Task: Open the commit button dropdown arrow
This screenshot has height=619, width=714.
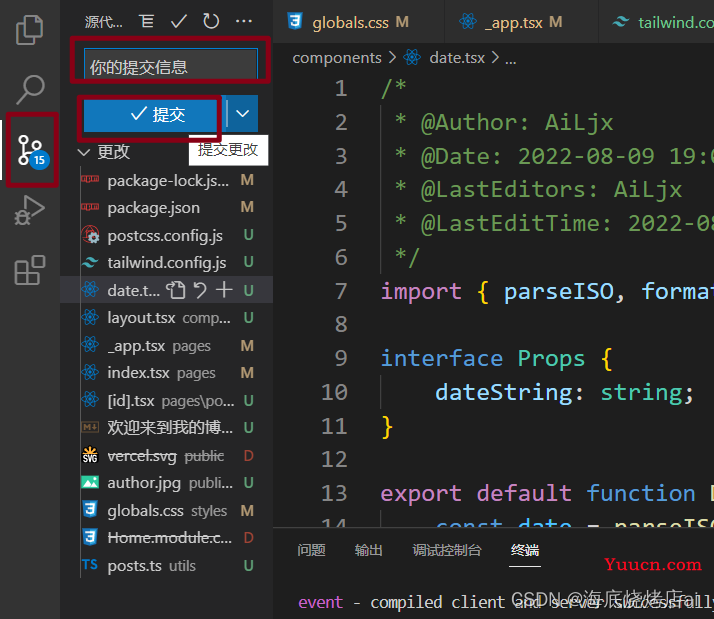Action: pyautogui.click(x=242, y=113)
